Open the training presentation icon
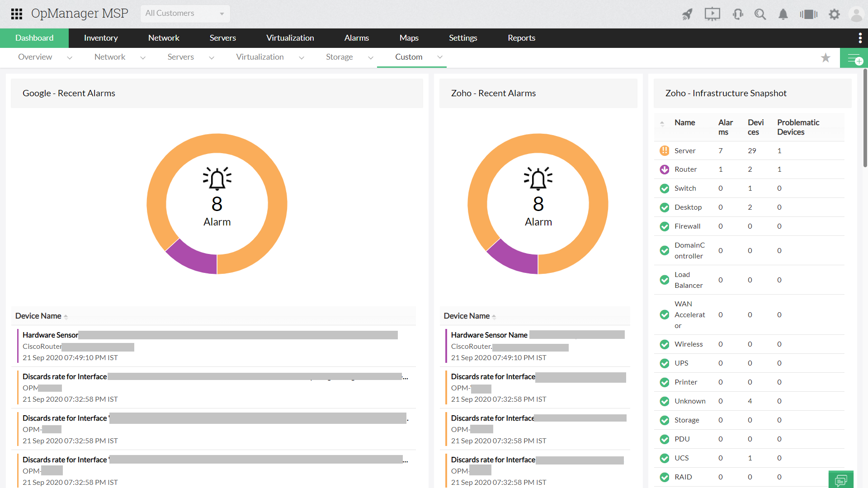Screen dimensions: 868x488 [712, 14]
